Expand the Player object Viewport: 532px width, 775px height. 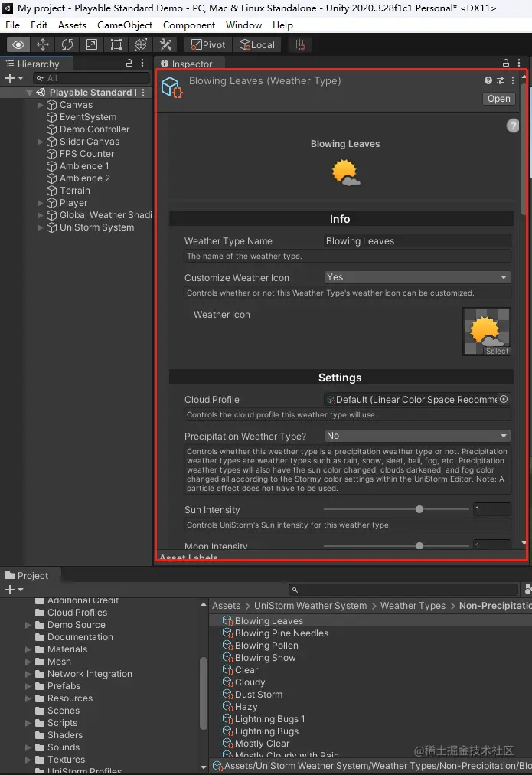(41, 203)
